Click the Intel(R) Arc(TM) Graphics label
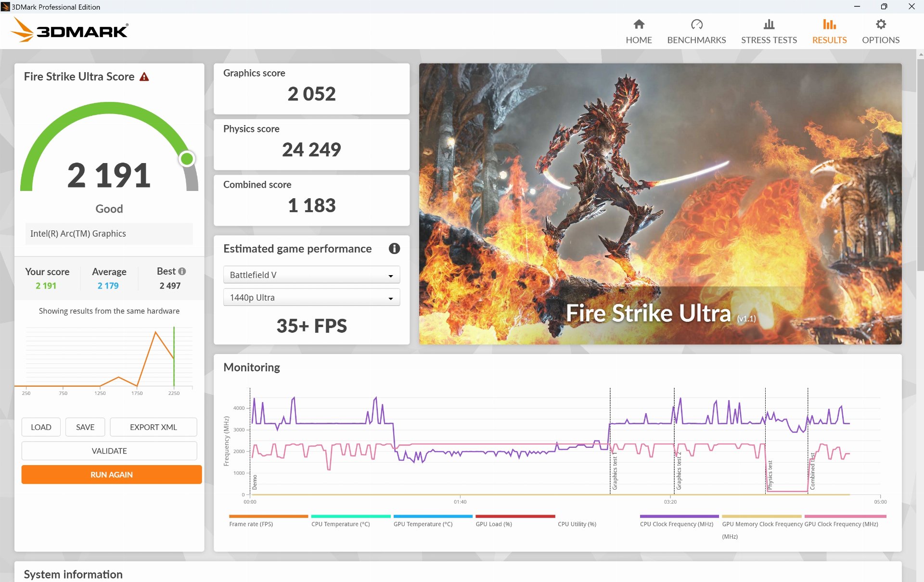The image size is (924, 582). click(x=78, y=233)
